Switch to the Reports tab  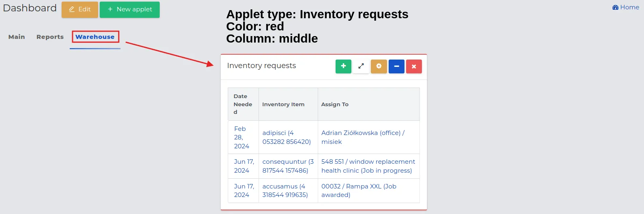point(50,37)
